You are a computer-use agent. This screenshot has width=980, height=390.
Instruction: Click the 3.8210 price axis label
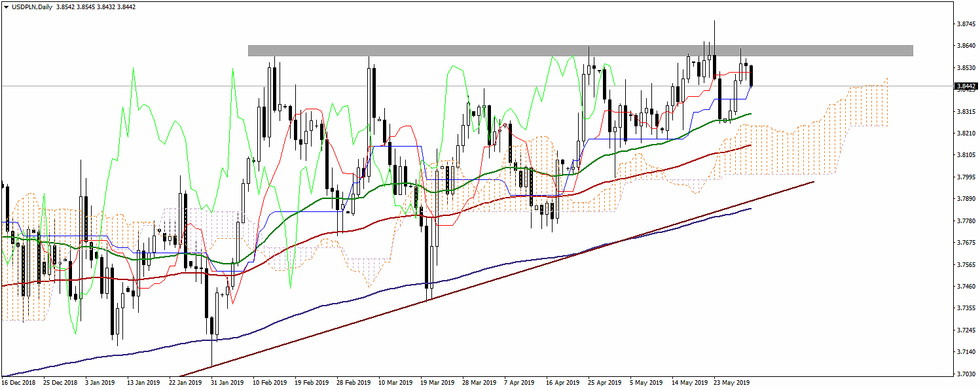[x=966, y=133]
